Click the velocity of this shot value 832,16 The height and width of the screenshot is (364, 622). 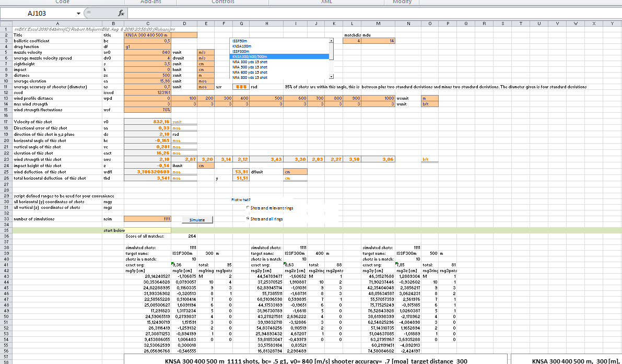(148, 122)
